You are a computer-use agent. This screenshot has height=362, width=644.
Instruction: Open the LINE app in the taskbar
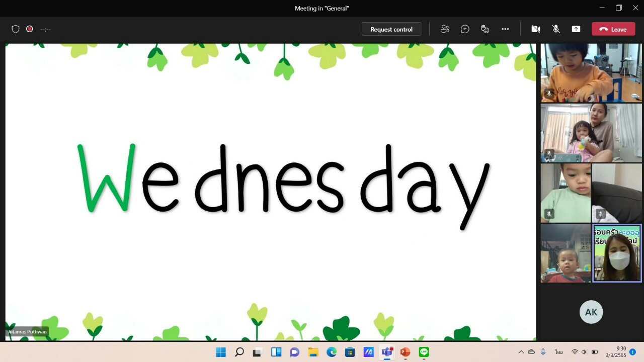click(424, 352)
